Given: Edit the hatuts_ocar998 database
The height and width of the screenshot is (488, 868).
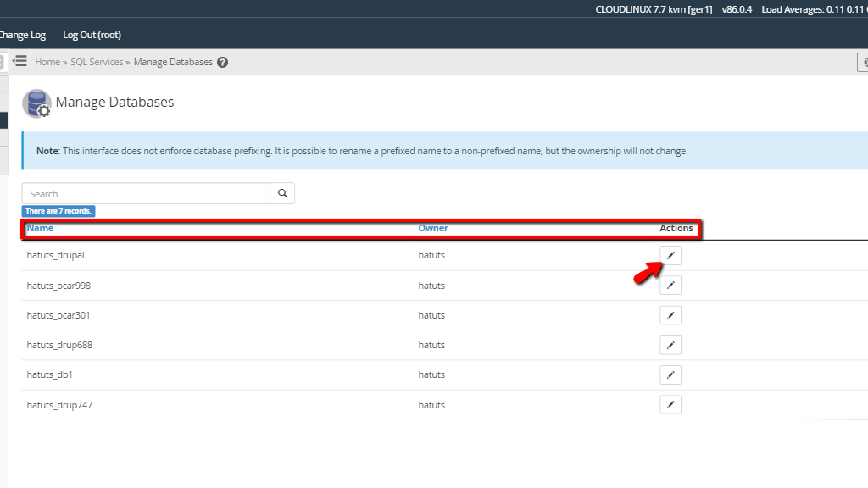Looking at the screenshot, I should pos(670,286).
